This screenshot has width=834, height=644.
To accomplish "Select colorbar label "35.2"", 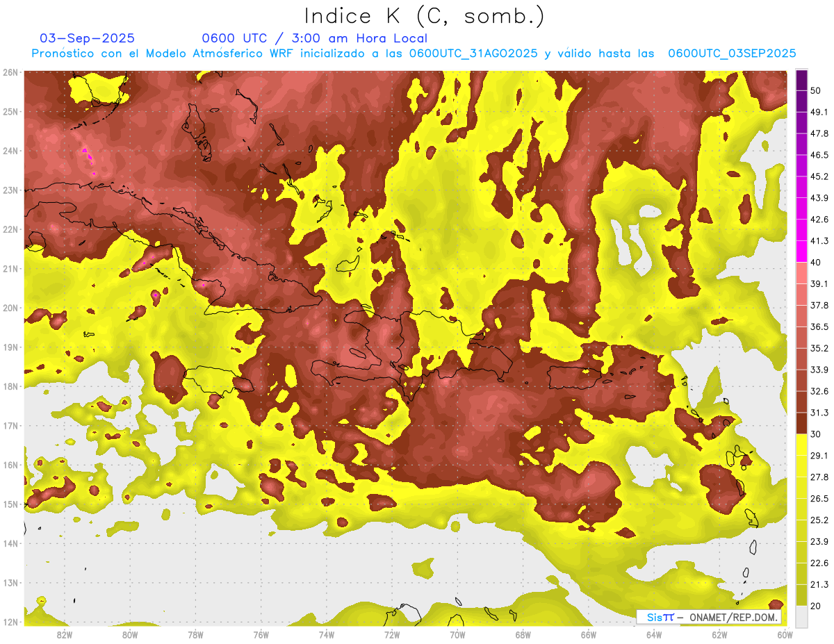I will 819,348.
